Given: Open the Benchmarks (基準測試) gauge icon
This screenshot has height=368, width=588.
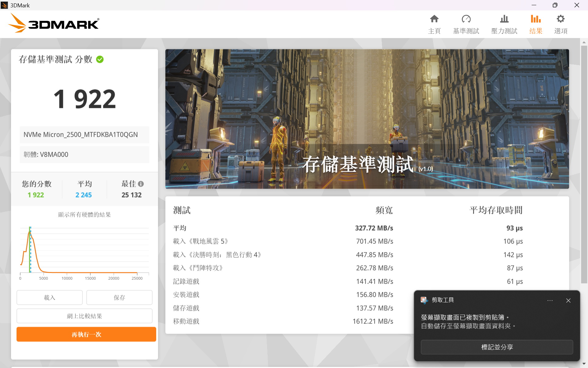Looking at the screenshot, I should click(x=466, y=19).
